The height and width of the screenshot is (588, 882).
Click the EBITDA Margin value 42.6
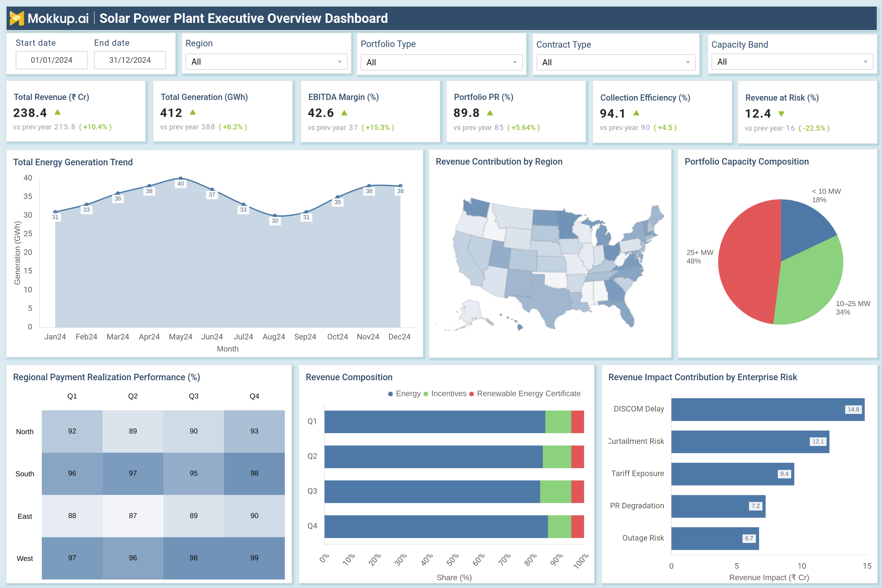pos(321,112)
